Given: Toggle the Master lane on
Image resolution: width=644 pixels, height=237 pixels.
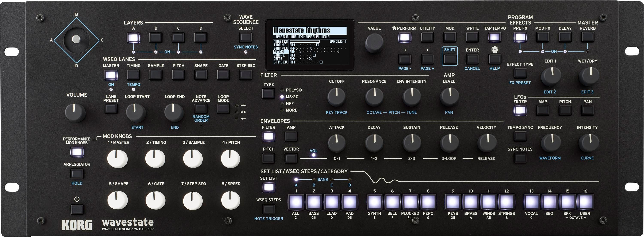Looking at the screenshot, I should pyautogui.click(x=111, y=75).
